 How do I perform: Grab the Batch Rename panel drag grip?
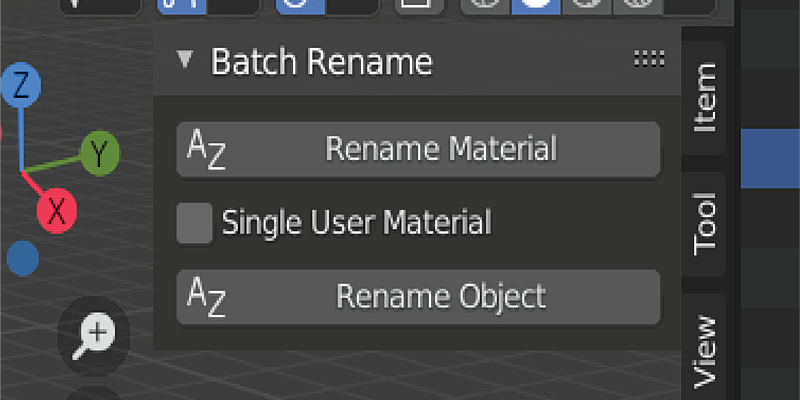[x=649, y=59]
